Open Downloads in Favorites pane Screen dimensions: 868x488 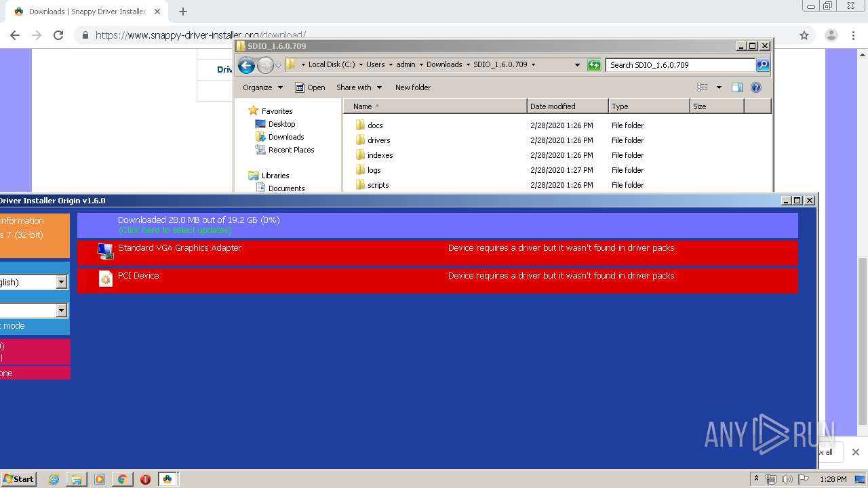coord(279,137)
